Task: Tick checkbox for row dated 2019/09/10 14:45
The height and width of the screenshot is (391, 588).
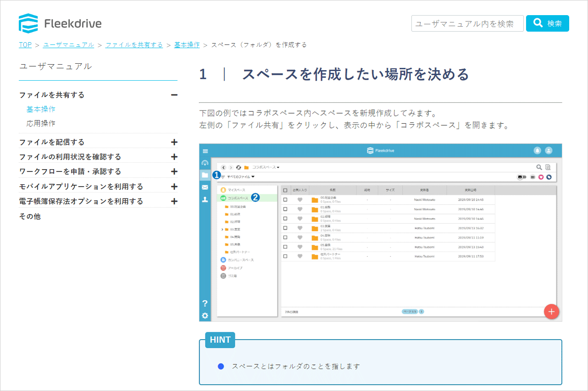Action: (x=285, y=200)
